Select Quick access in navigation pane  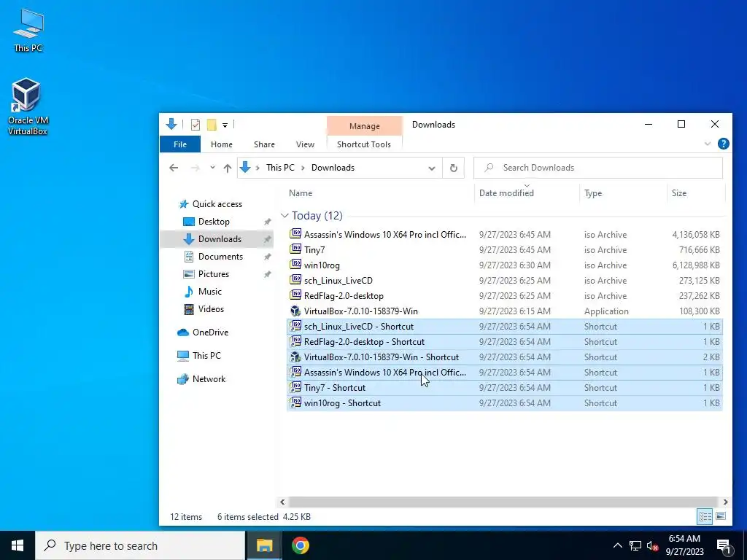click(x=217, y=204)
